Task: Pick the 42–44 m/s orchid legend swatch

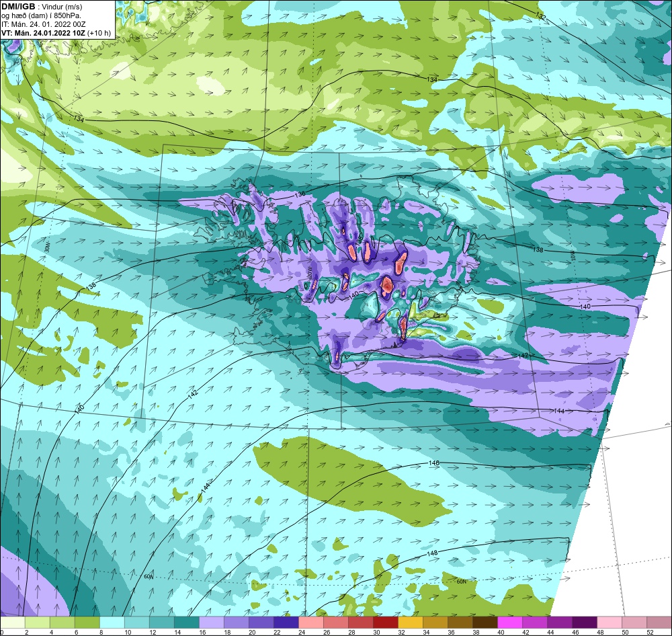Action: point(535,623)
